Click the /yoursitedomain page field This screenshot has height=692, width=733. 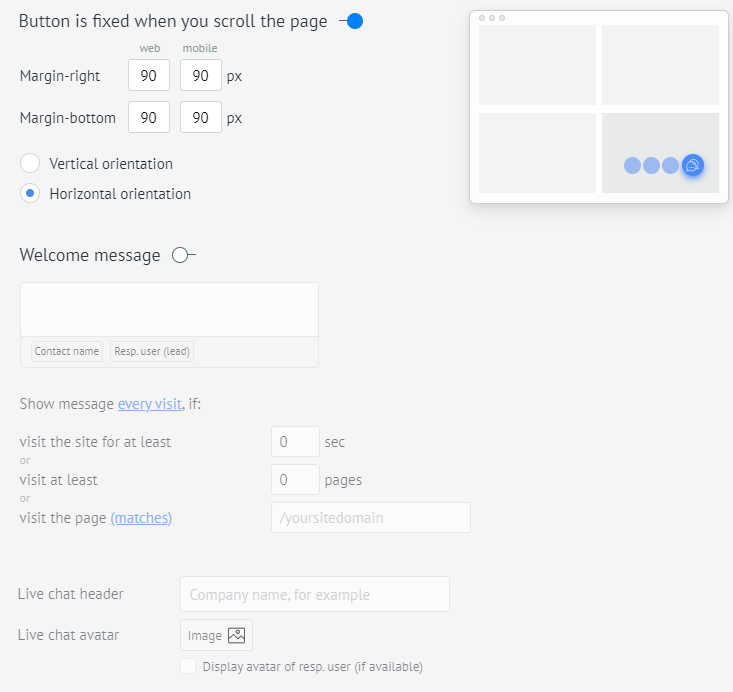[x=371, y=518]
